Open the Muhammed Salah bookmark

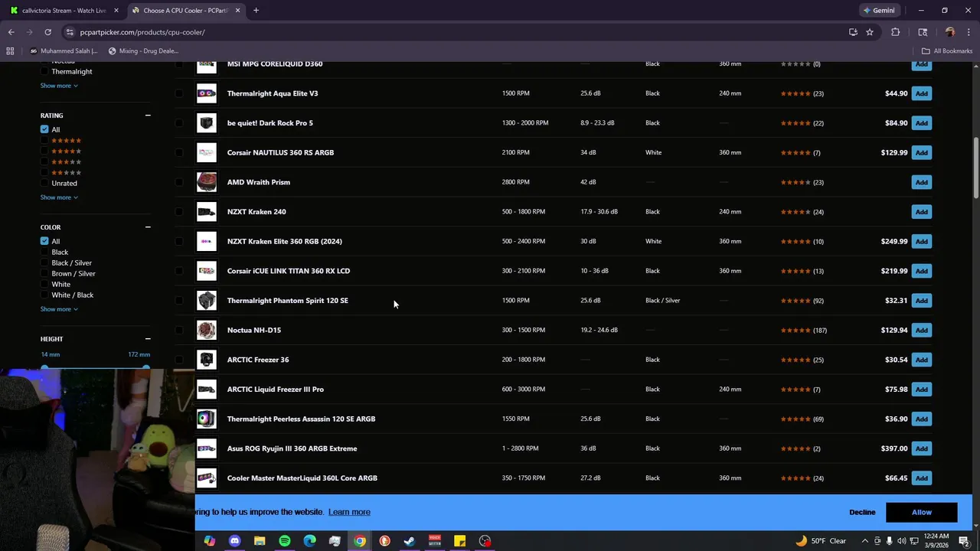[64, 51]
